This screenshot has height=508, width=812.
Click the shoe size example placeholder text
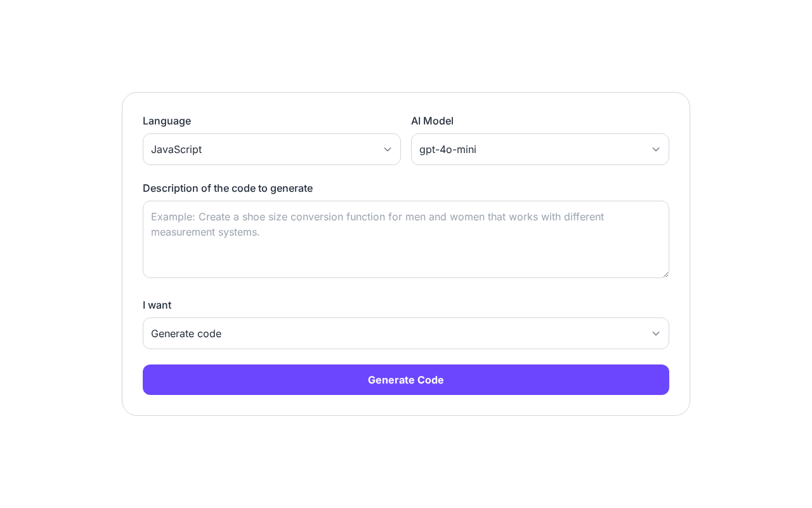click(x=377, y=217)
